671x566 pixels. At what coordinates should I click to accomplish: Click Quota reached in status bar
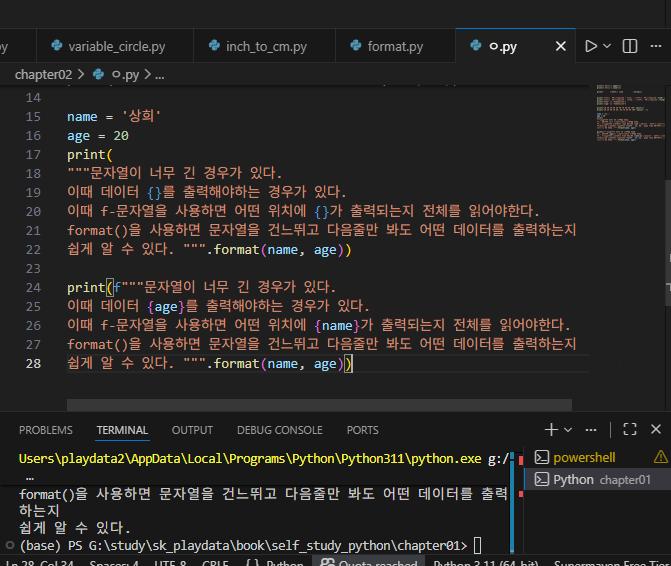(368, 563)
